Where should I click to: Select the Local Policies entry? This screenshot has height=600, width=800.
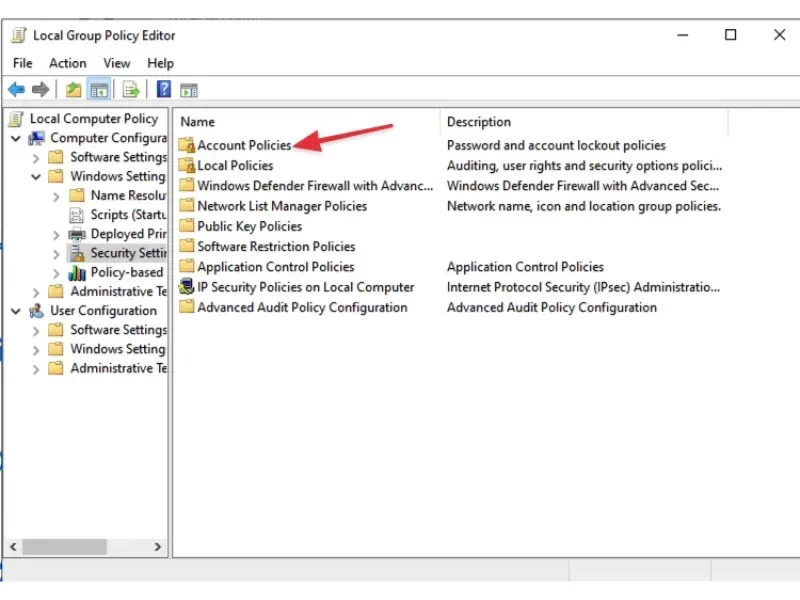235,165
